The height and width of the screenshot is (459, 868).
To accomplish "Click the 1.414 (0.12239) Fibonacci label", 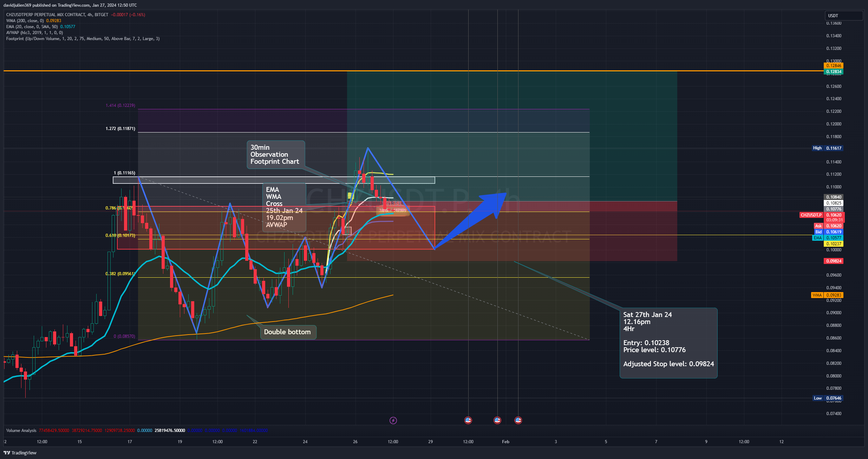I will 120,105.
